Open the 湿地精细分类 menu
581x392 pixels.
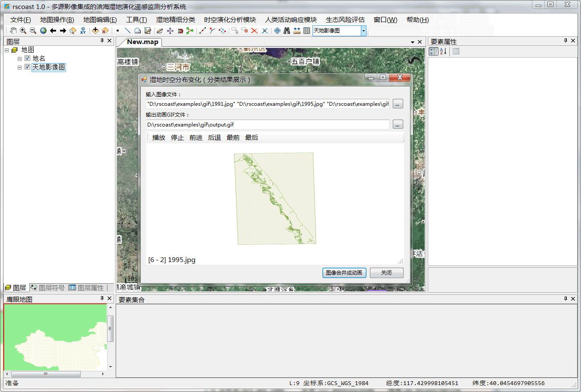[x=175, y=20]
